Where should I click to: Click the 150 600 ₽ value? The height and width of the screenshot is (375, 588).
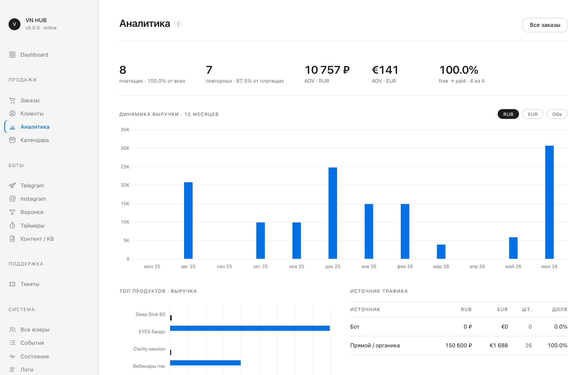pos(458,345)
